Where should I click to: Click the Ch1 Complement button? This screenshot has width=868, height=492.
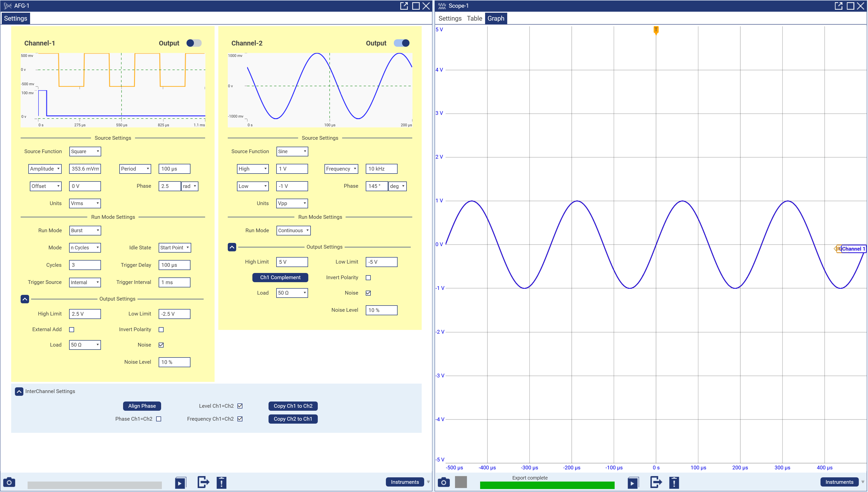tap(280, 277)
